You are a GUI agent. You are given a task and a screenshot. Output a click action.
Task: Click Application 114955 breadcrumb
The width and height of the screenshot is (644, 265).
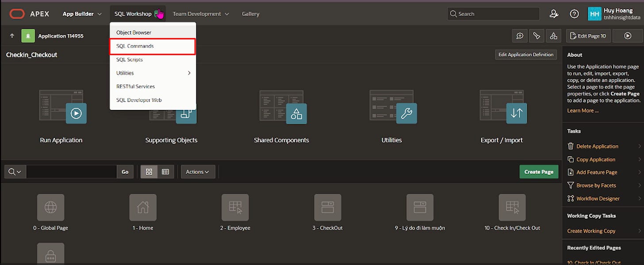pyautogui.click(x=61, y=36)
